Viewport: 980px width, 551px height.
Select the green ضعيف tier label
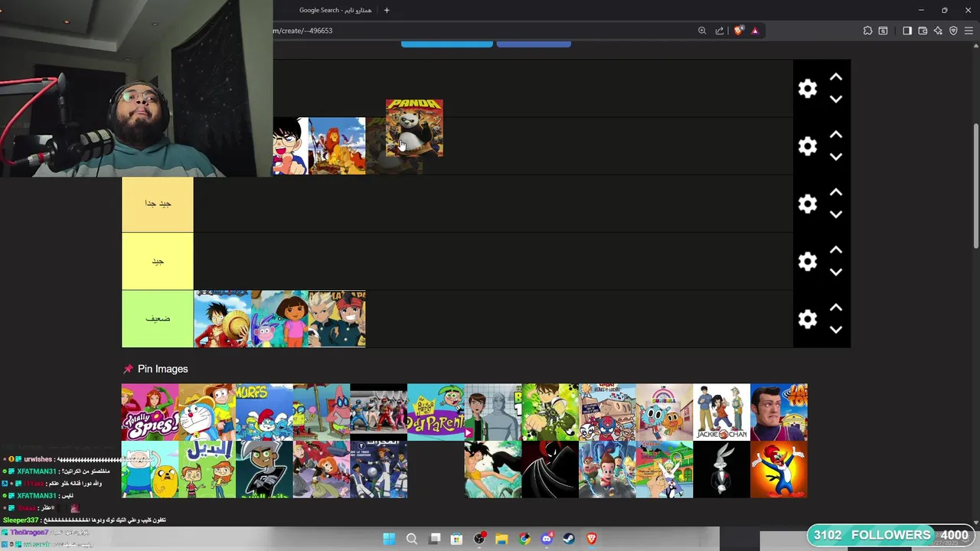(158, 318)
